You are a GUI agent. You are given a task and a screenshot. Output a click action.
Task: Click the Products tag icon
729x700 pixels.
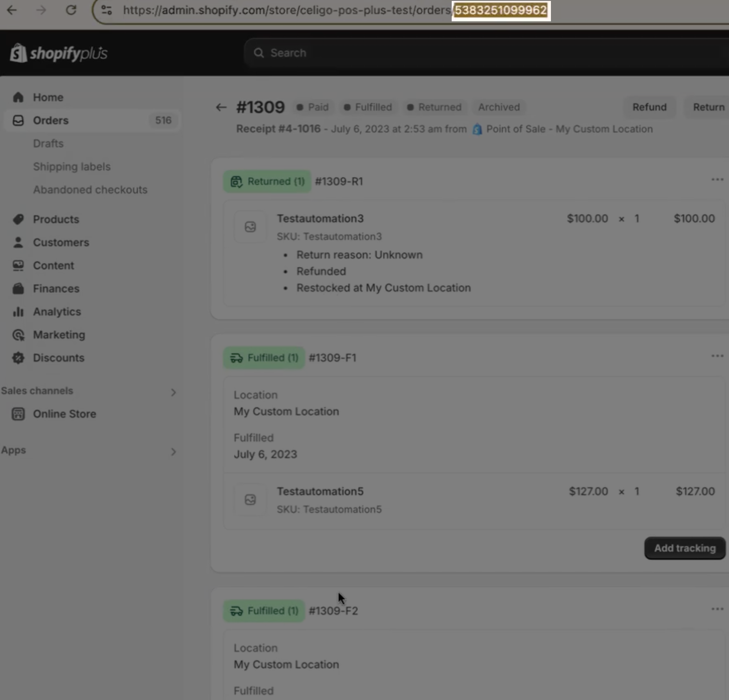[18, 219]
